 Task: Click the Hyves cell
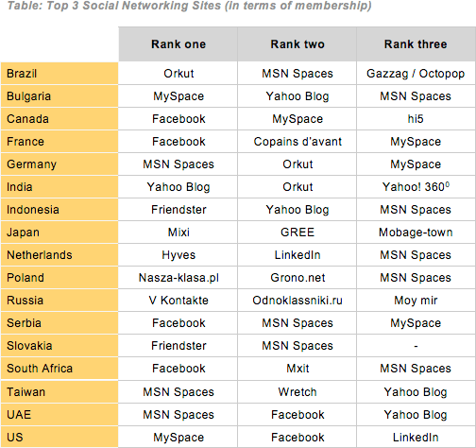pyautogui.click(x=178, y=255)
